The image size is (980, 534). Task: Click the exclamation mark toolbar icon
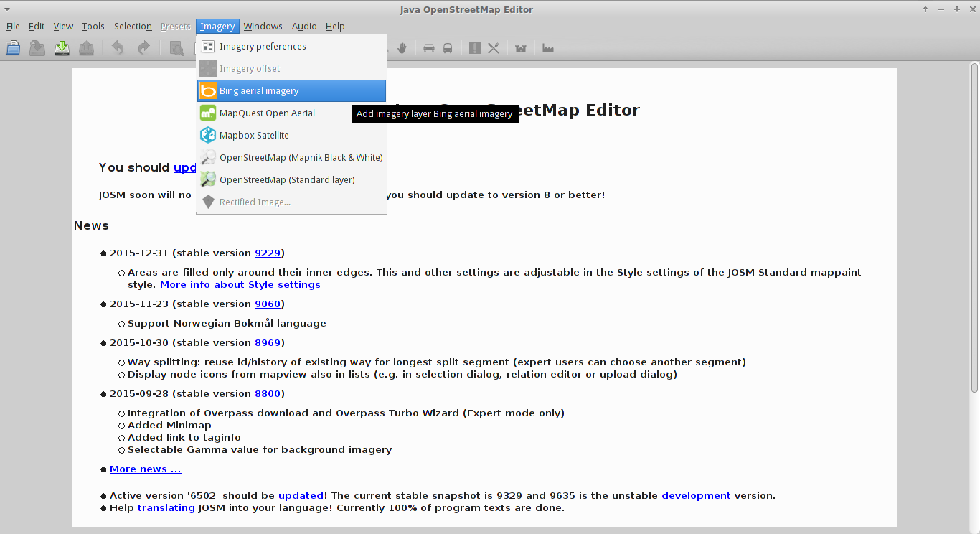(x=475, y=48)
